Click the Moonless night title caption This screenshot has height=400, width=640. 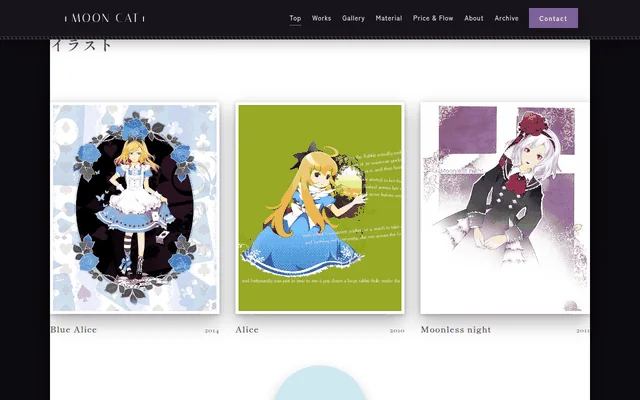(456, 330)
